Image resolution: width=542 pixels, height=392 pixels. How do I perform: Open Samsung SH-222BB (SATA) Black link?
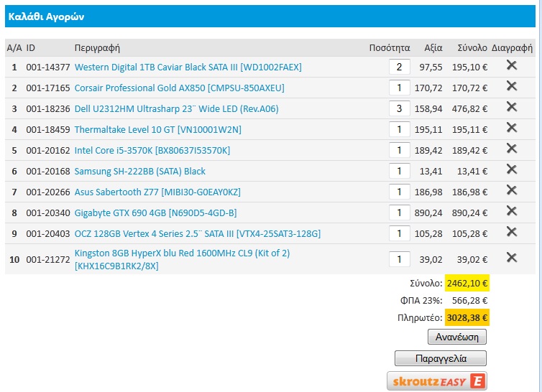pos(140,172)
